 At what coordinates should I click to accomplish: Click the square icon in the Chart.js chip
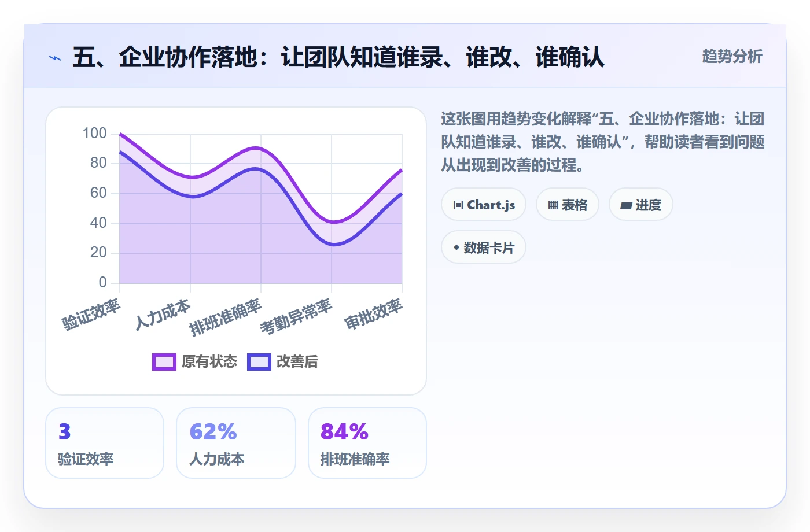pyautogui.click(x=458, y=205)
